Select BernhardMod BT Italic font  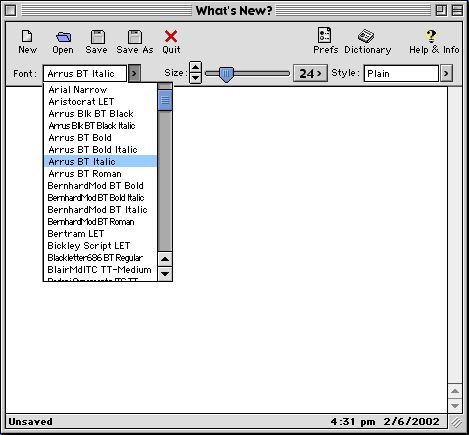click(100, 210)
